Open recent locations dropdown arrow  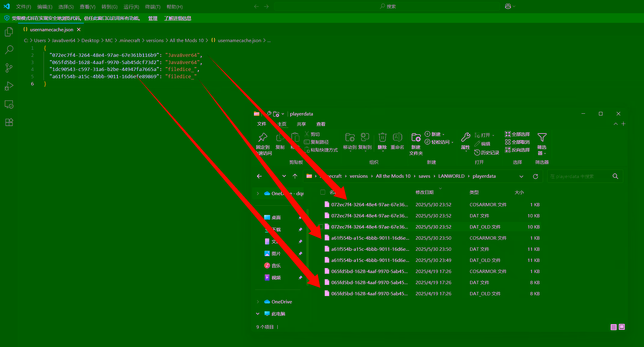[x=284, y=176]
